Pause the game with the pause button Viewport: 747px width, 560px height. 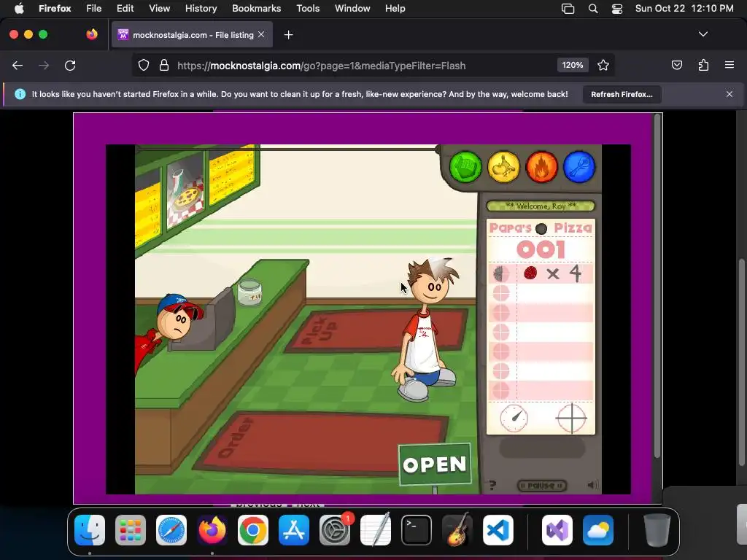pos(542,485)
